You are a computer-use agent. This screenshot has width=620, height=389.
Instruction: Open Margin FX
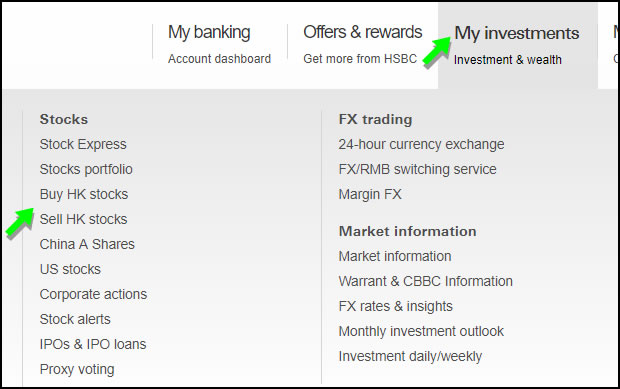tap(370, 194)
